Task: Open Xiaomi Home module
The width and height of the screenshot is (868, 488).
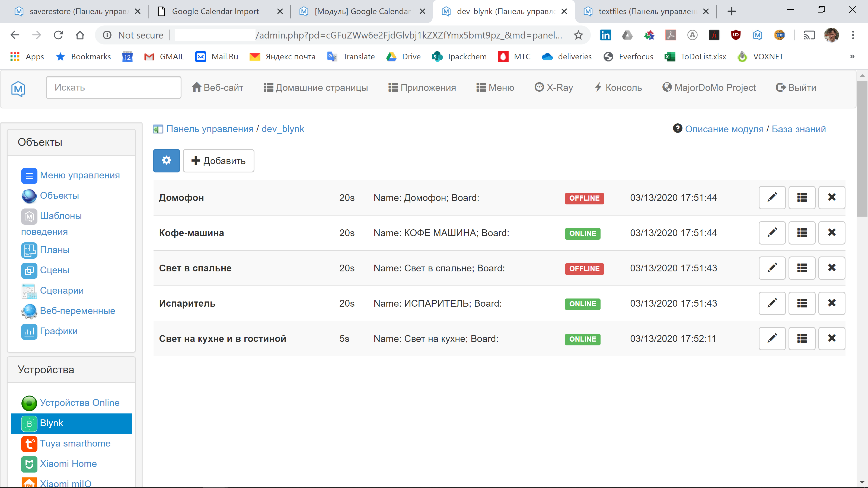Action: 68,463
